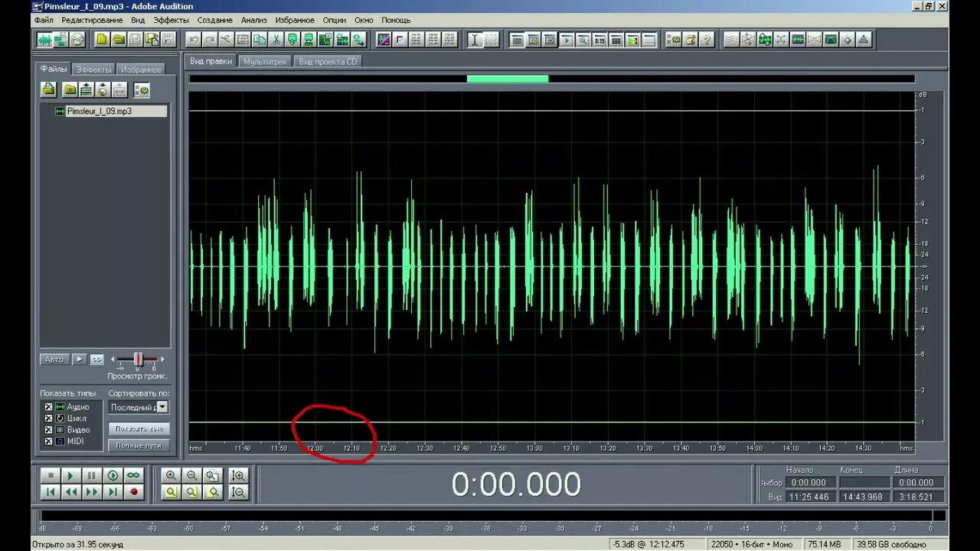
Task: Zoom out full both axes
Action: (213, 476)
